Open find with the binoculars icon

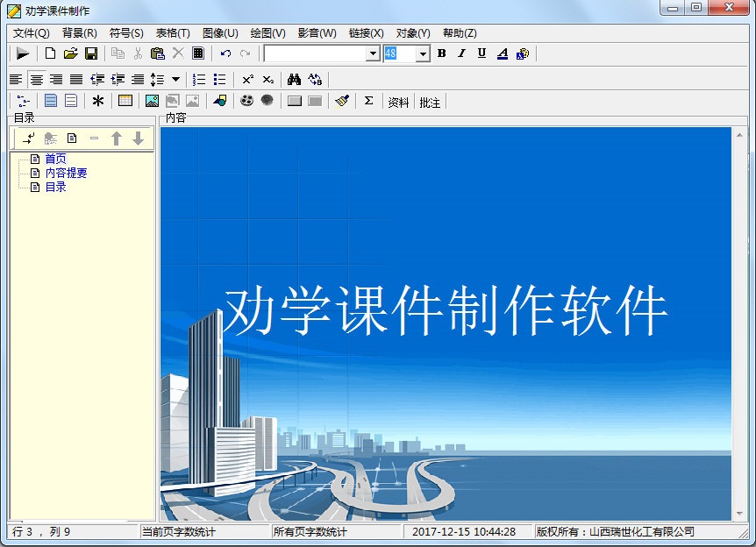(x=293, y=78)
